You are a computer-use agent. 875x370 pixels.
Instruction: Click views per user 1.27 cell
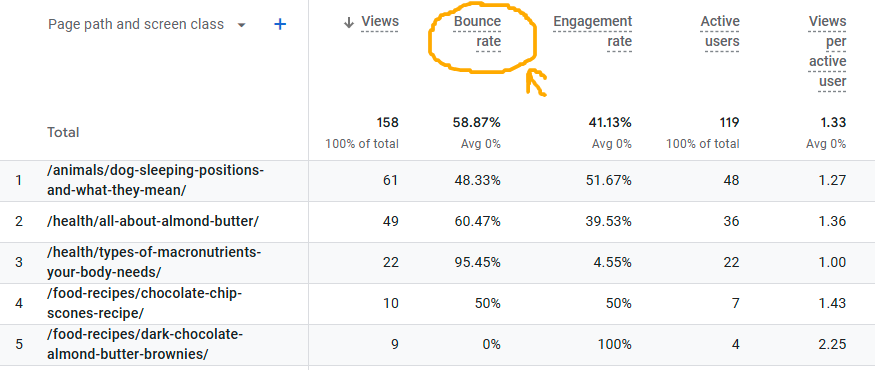tap(834, 180)
